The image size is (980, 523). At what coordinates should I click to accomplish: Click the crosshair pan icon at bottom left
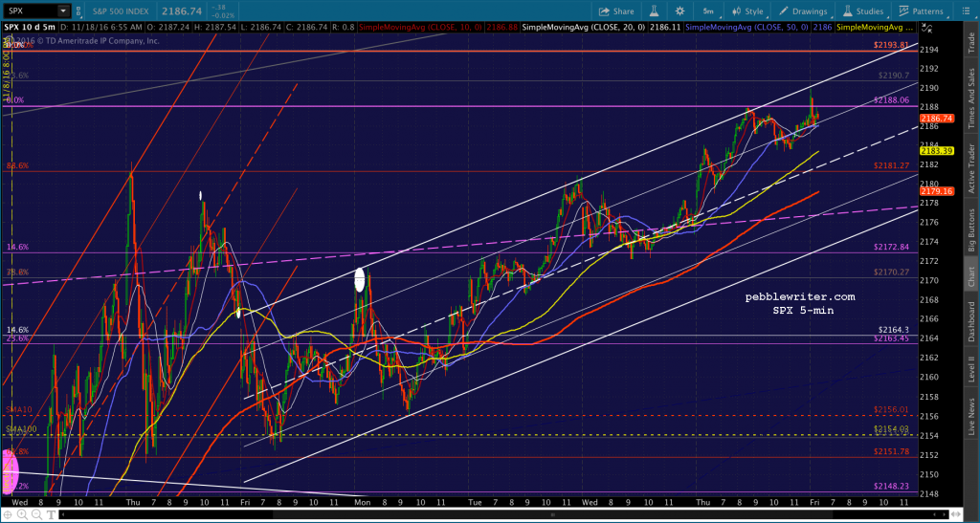click(x=9, y=515)
